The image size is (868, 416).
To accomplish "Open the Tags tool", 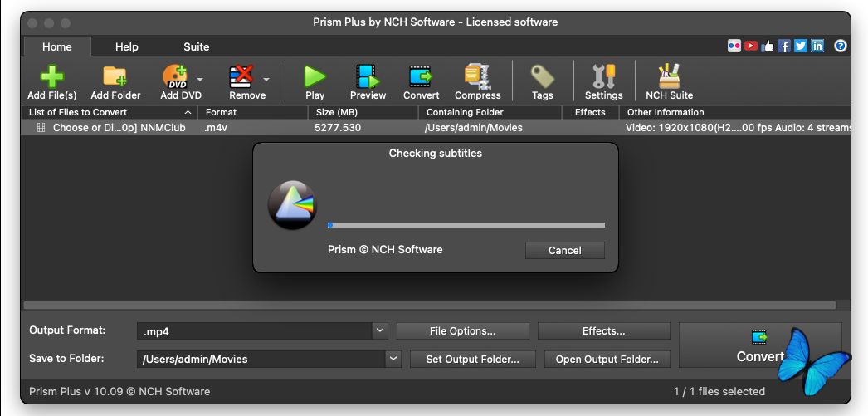I will [x=542, y=77].
